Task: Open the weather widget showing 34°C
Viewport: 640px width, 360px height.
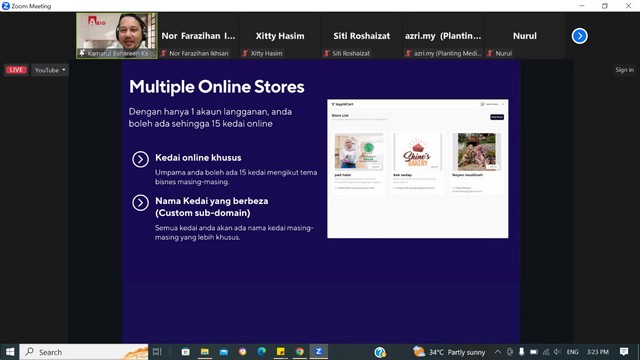Action: (x=449, y=352)
